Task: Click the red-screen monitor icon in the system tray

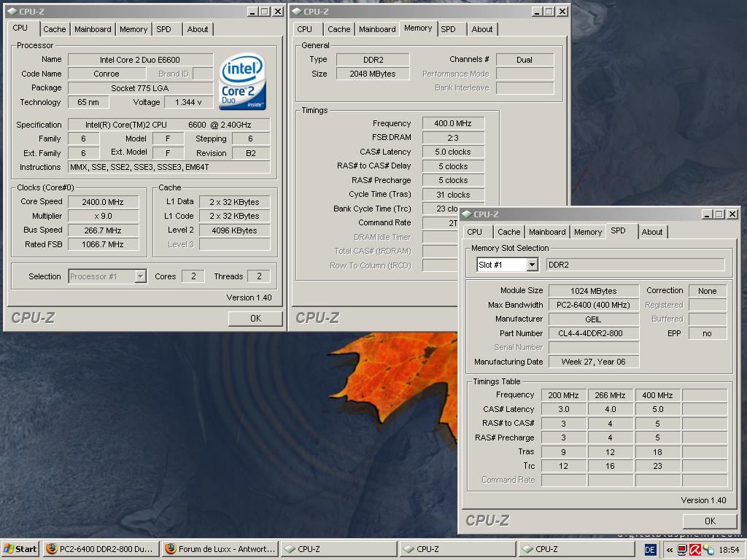Action: [x=682, y=550]
